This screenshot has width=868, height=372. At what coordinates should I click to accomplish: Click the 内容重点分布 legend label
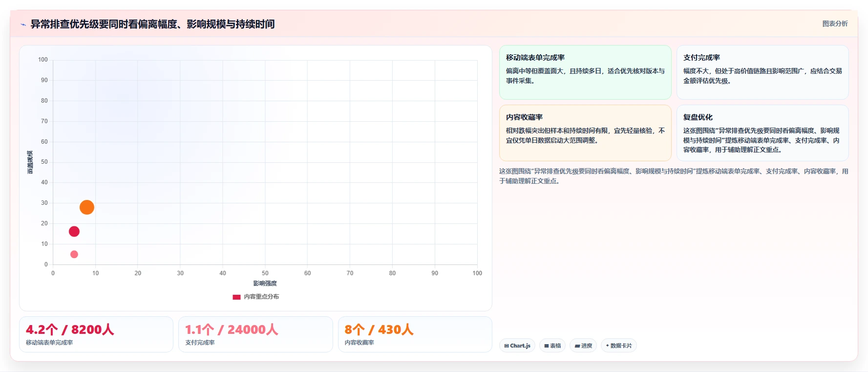pyautogui.click(x=261, y=297)
